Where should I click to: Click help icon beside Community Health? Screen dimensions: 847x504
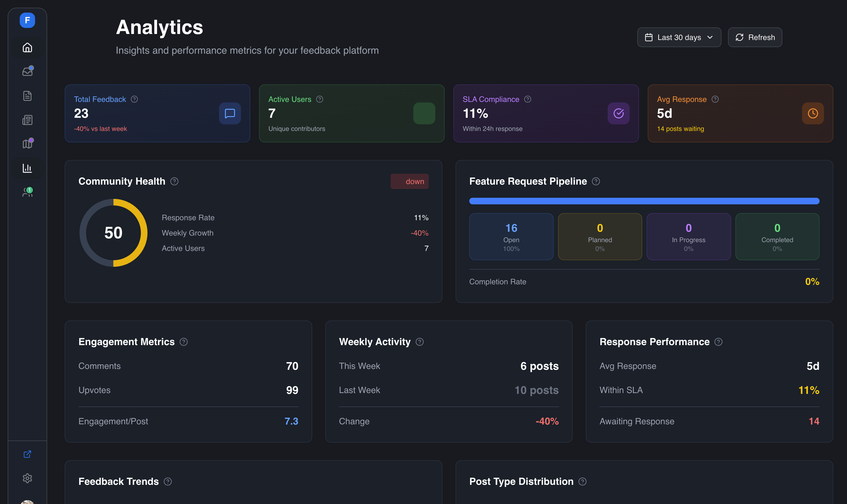coord(174,181)
